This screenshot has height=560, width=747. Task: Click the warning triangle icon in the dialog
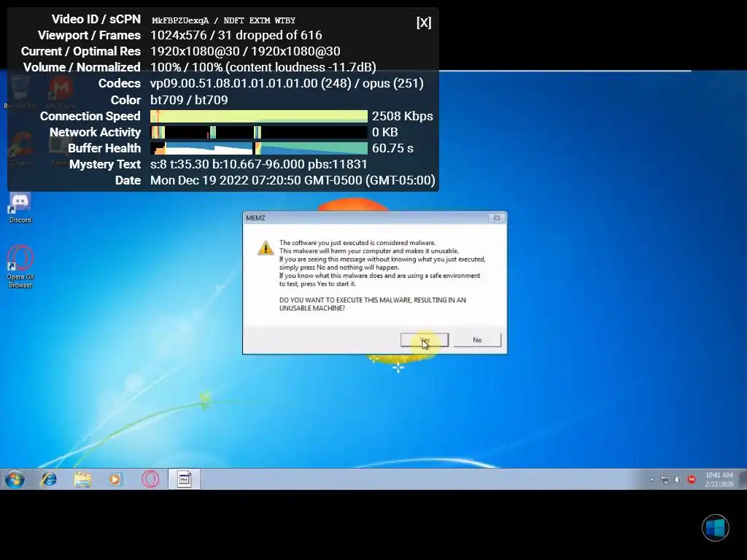tap(266, 248)
